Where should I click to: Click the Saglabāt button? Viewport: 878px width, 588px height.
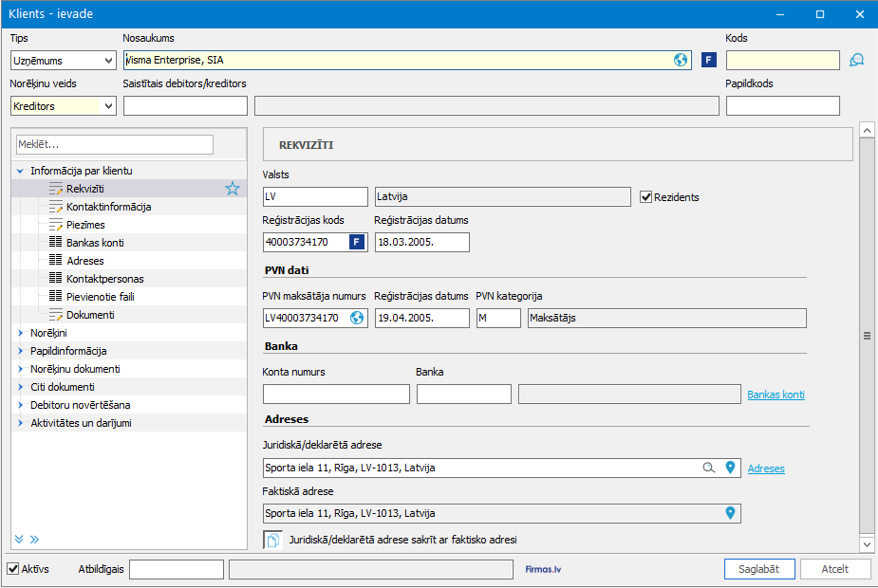758,569
